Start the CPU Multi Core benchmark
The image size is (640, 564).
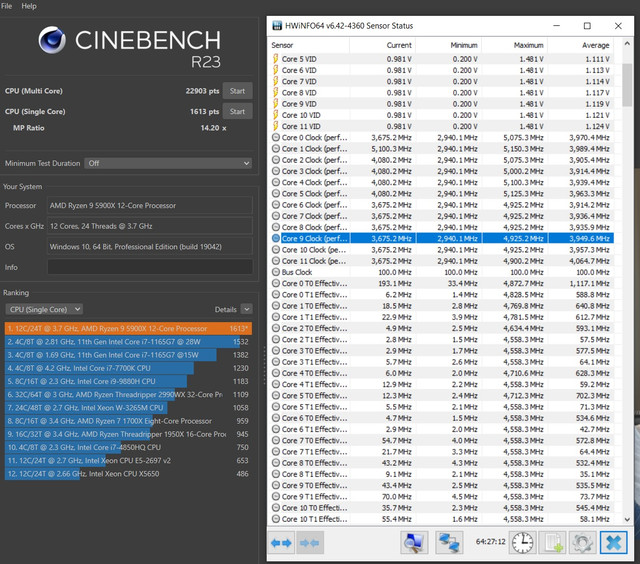click(x=237, y=91)
